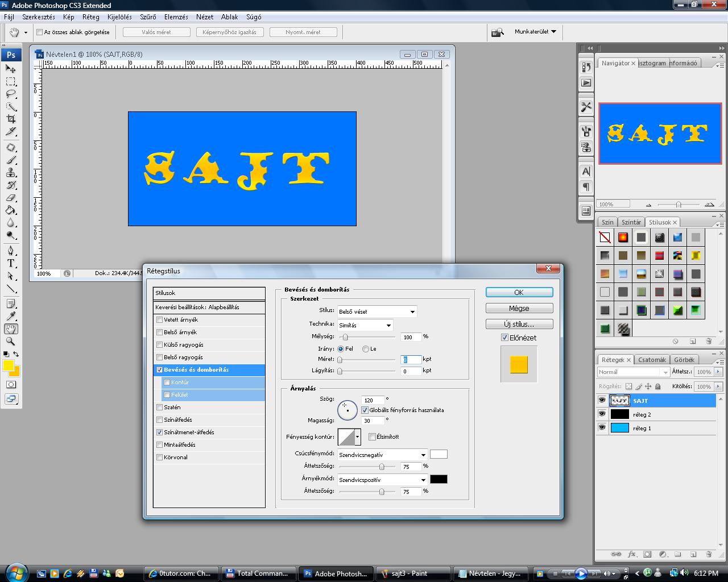The width and height of the screenshot is (728, 582).
Task: Click the black Árnyékmód color swatch
Action: 439,479
